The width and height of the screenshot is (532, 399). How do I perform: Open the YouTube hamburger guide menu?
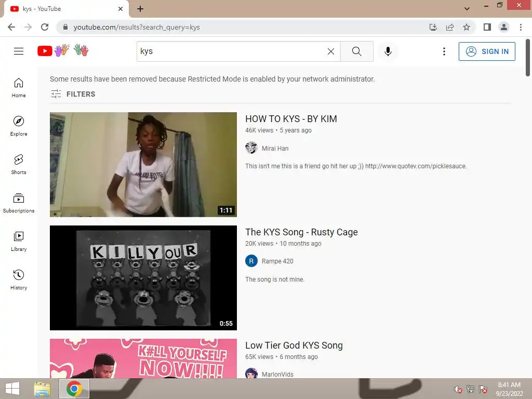pos(19,51)
